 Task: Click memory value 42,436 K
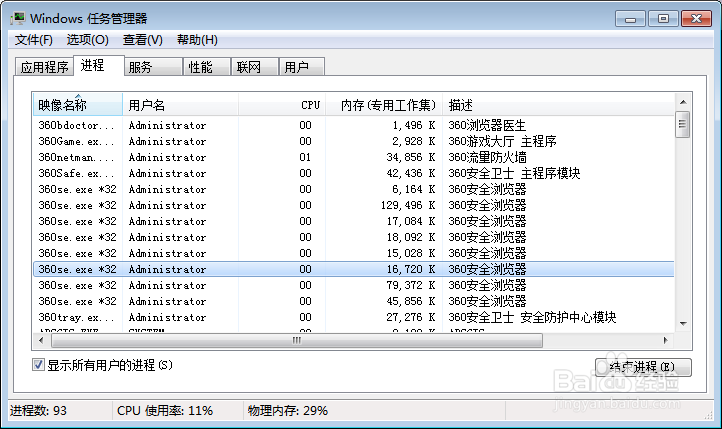tap(411, 174)
